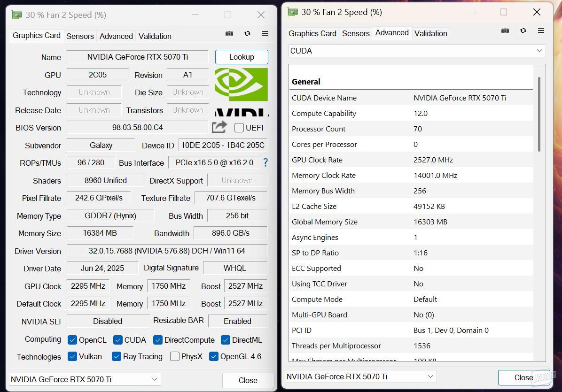Viewport: 562px width, 392px height.
Task: Select Advanced tab in right window
Action: [x=392, y=32]
